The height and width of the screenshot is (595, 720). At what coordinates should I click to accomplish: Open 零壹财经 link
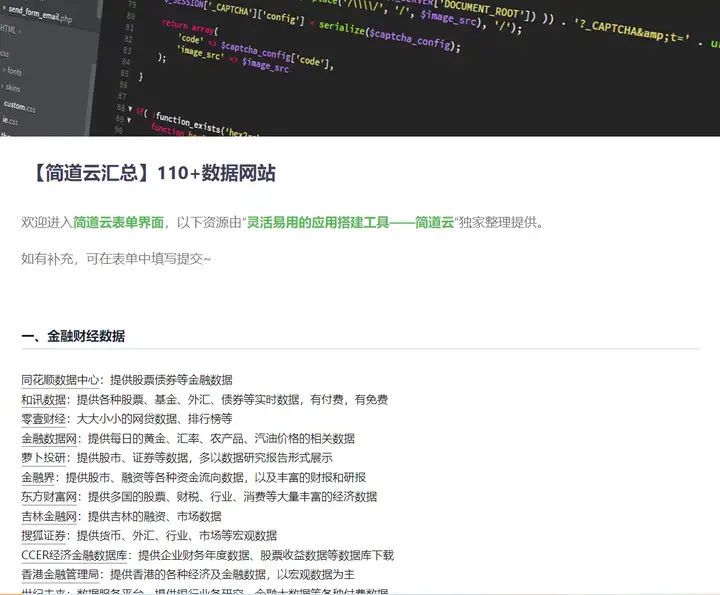(x=44, y=419)
